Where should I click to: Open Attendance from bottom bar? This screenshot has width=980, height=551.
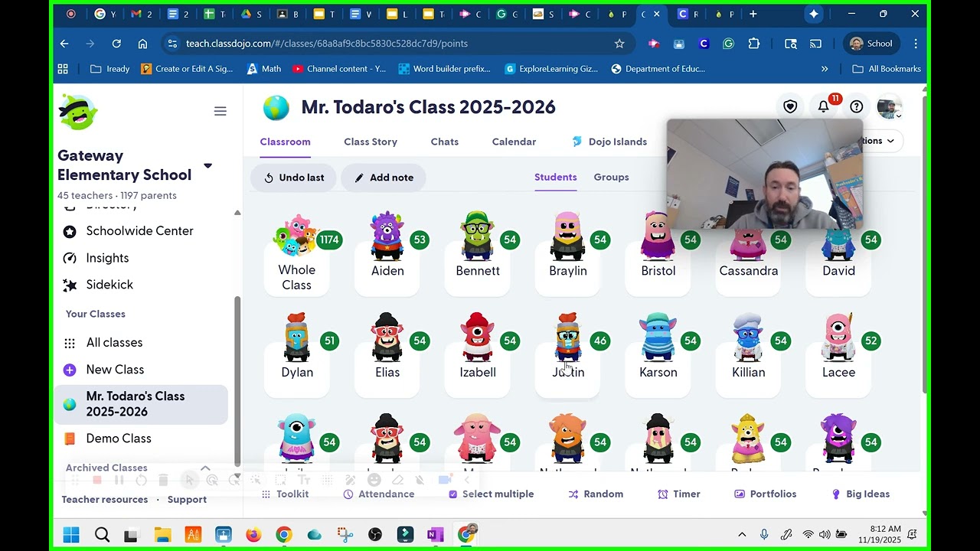click(x=379, y=494)
